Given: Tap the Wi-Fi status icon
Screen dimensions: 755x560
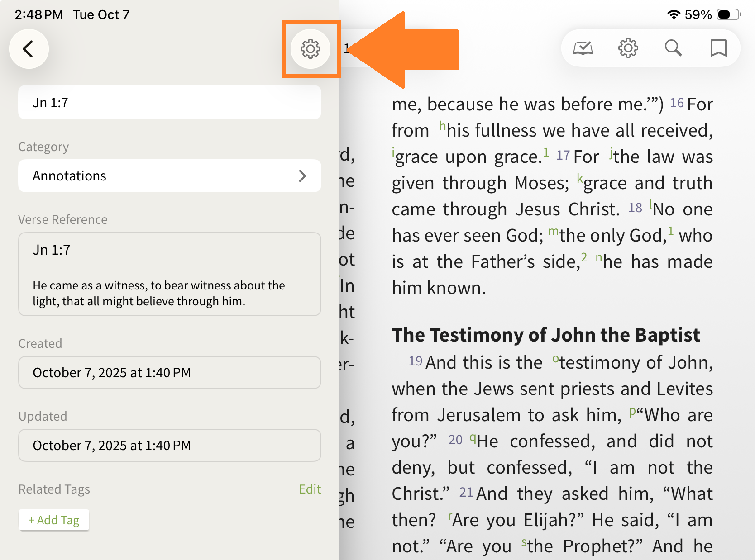Looking at the screenshot, I should 674,14.
